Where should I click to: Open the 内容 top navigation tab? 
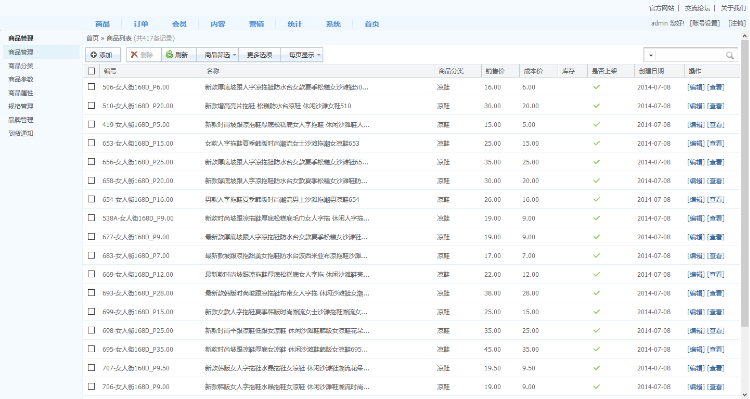point(218,24)
